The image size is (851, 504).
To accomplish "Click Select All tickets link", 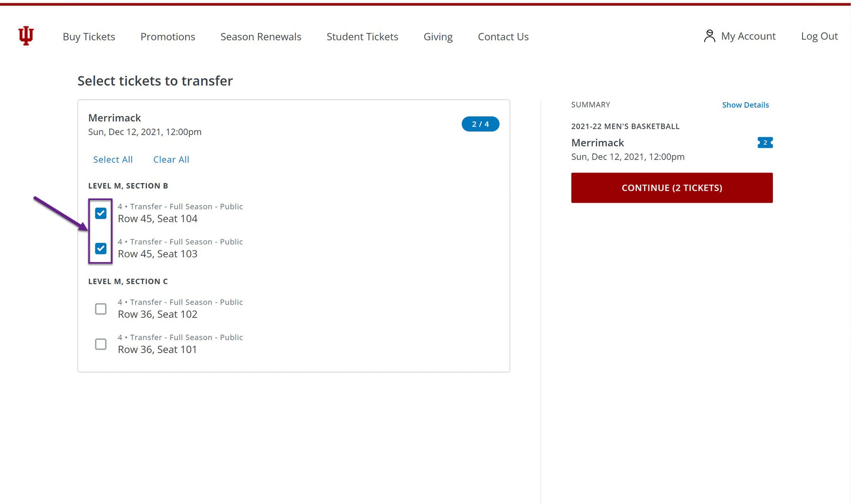I will click(113, 159).
